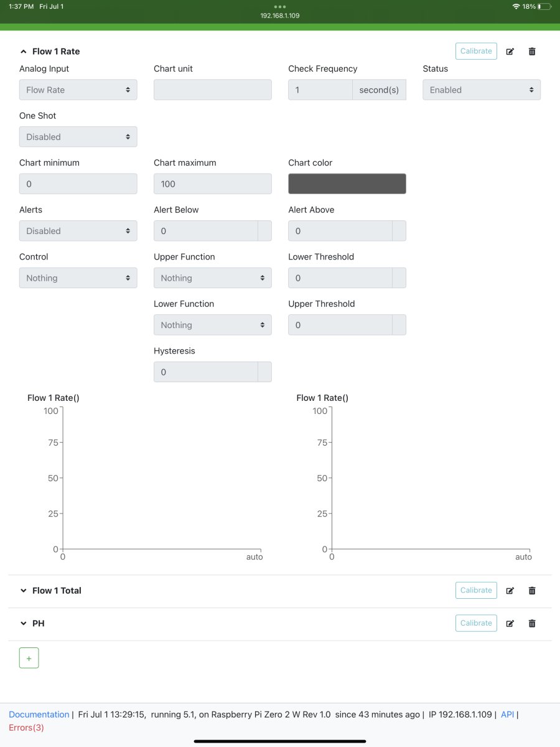Viewport: 560px width, 747px height.
Task: Add a new item with the plus button
Action: coord(29,658)
